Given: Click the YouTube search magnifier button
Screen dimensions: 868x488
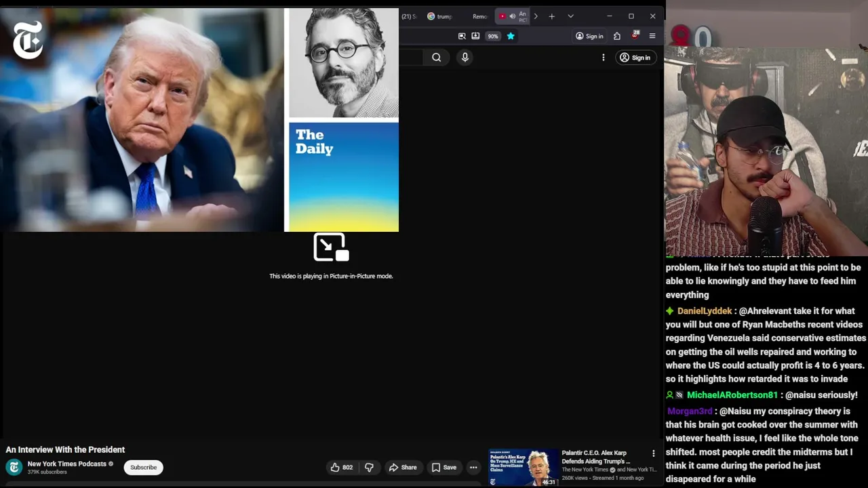Looking at the screenshot, I should [437, 58].
